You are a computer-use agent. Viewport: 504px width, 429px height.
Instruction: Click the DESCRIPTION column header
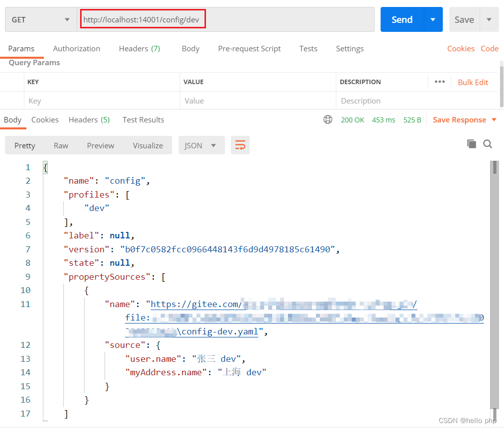[x=360, y=82]
